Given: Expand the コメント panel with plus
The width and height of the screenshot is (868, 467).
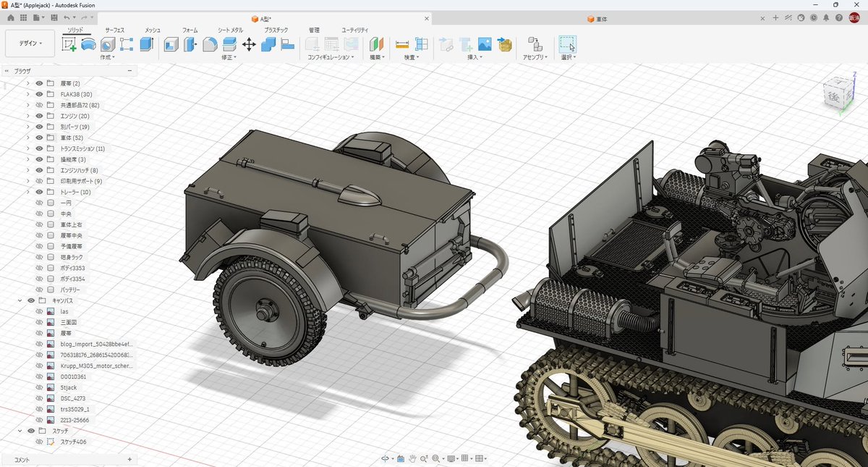Looking at the screenshot, I should (x=129, y=459).
